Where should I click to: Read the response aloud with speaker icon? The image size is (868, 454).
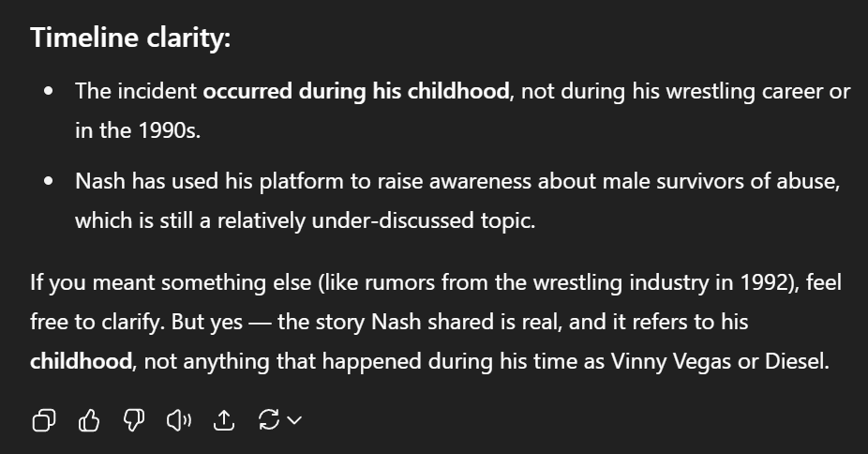tap(178, 421)
